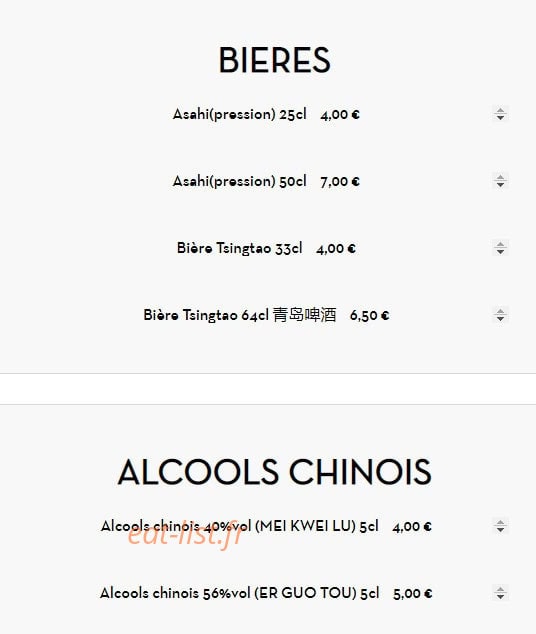The height and width of the screenshot is (634, 536).
Task: Select the Asahi(pression) 25cl item name
Action: 240,114
